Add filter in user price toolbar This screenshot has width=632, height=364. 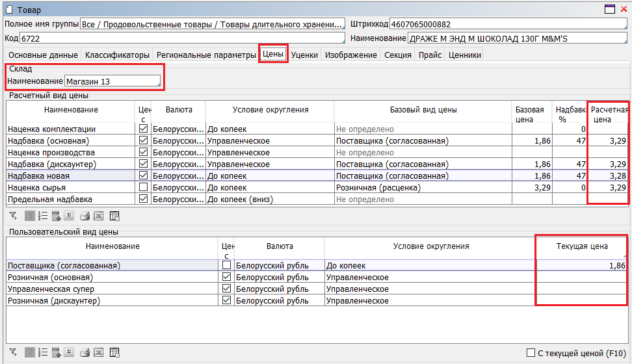[13, 352]
